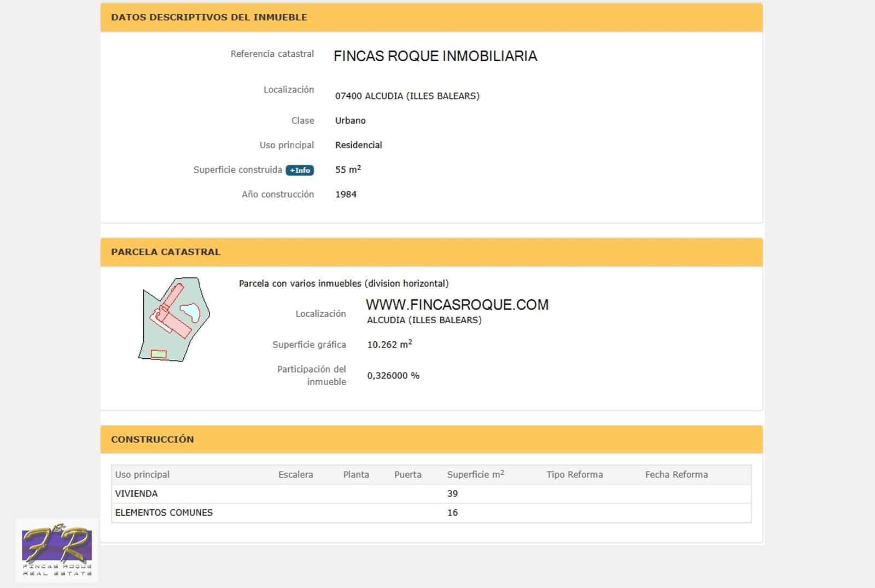Select the Residencial use value
This screenshot has width=875, height=588.
click(x=359, y=145)
